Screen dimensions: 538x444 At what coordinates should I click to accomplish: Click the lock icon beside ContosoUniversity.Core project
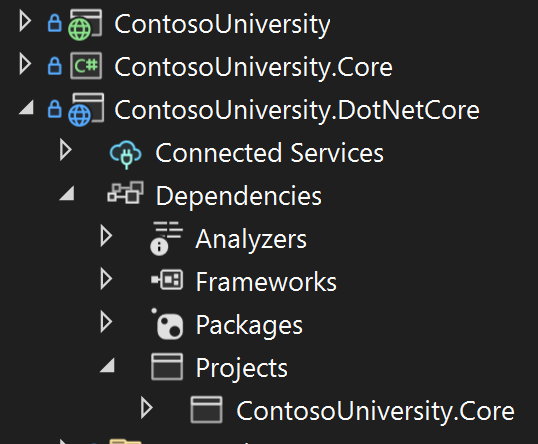[x=55, y=66]
